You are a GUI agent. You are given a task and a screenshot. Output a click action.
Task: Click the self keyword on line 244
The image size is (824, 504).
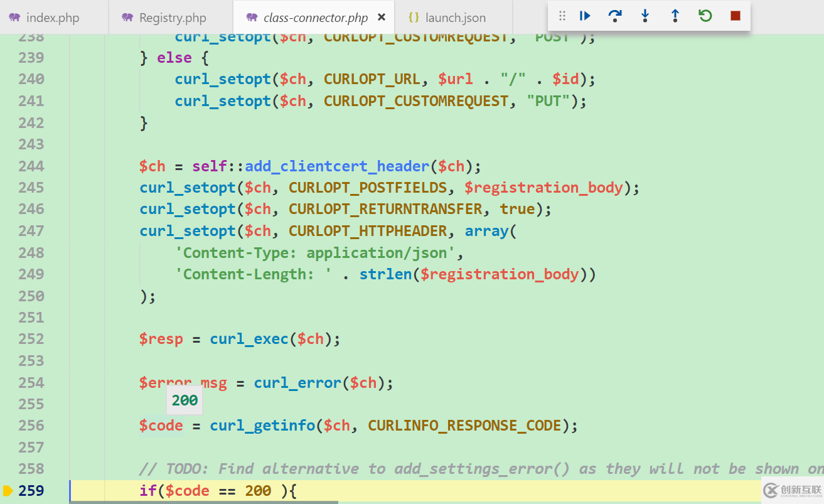coord(210,166)
